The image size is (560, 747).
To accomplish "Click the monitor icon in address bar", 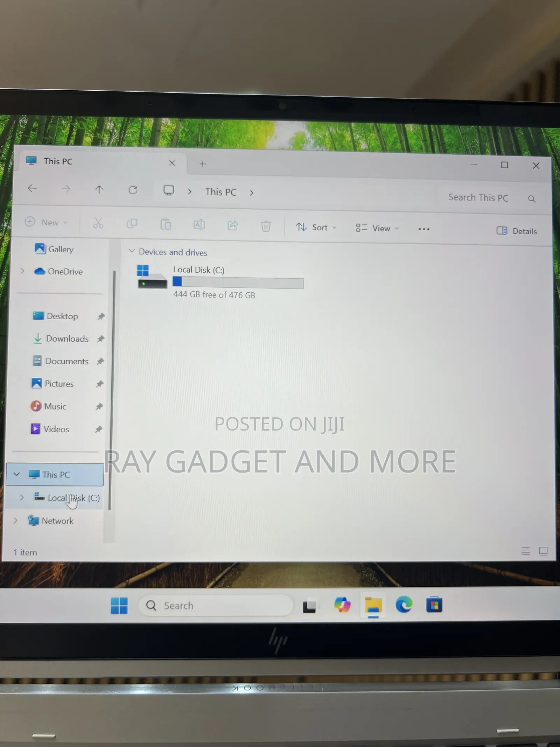I will click(169, 190).
